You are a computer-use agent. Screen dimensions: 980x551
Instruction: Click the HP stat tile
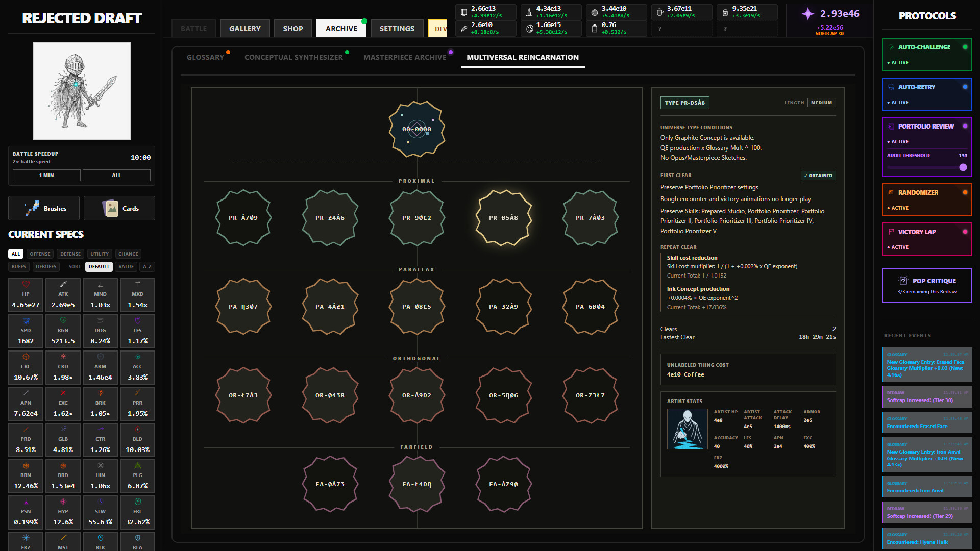coord(26,295)
